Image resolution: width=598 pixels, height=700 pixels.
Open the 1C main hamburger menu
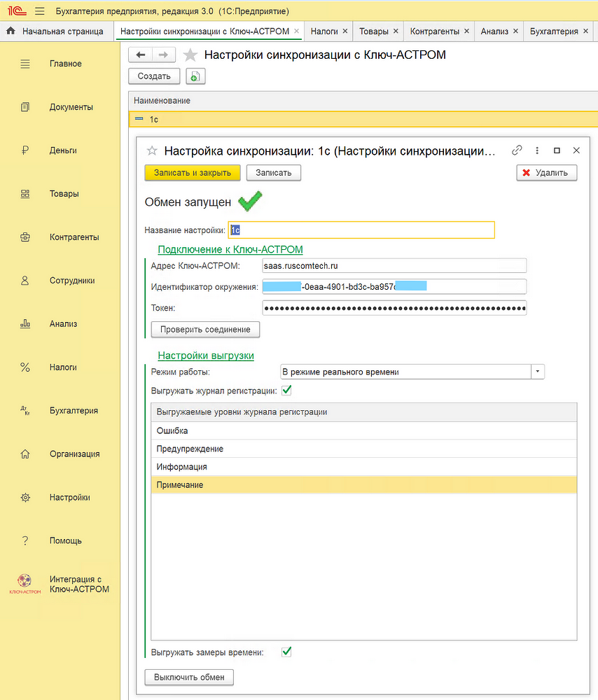click(x=40, y=11)
